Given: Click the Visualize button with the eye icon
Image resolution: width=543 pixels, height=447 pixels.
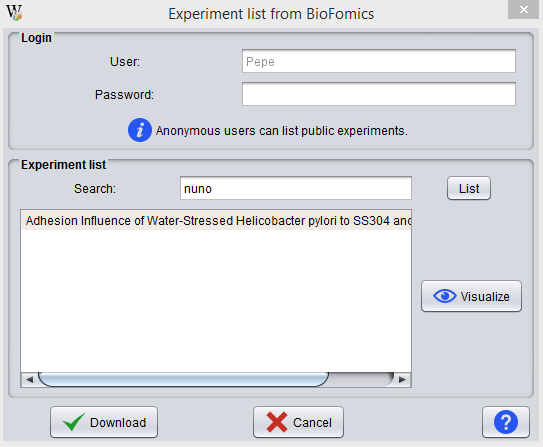Looking at the screenshot, I should (x=471, y=296).
